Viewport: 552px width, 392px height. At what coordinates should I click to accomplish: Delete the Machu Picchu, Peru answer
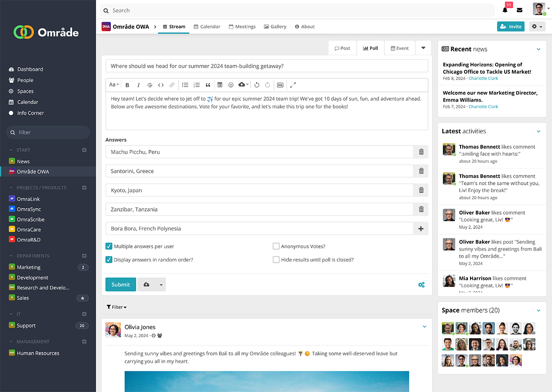421,152
